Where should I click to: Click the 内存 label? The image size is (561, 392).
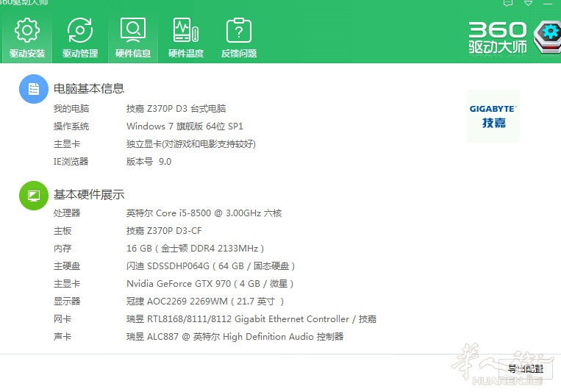[62, 248]
